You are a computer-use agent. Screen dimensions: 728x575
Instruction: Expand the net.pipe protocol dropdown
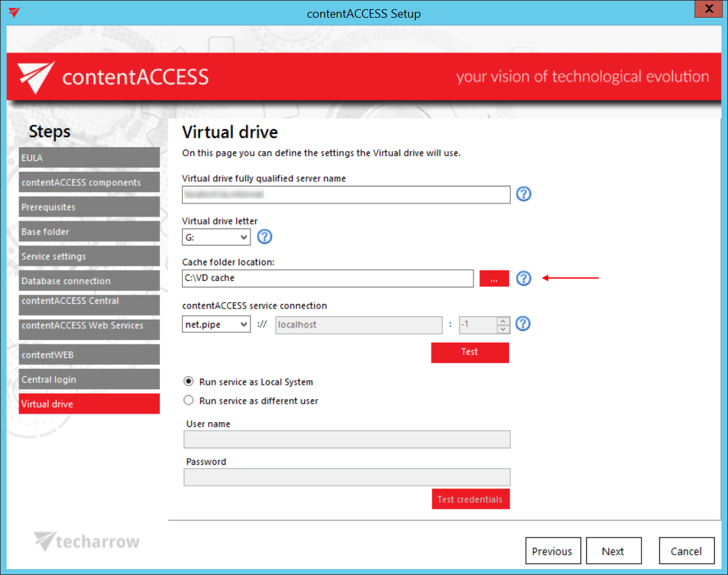pyautogui.click(x=216, y=324)
